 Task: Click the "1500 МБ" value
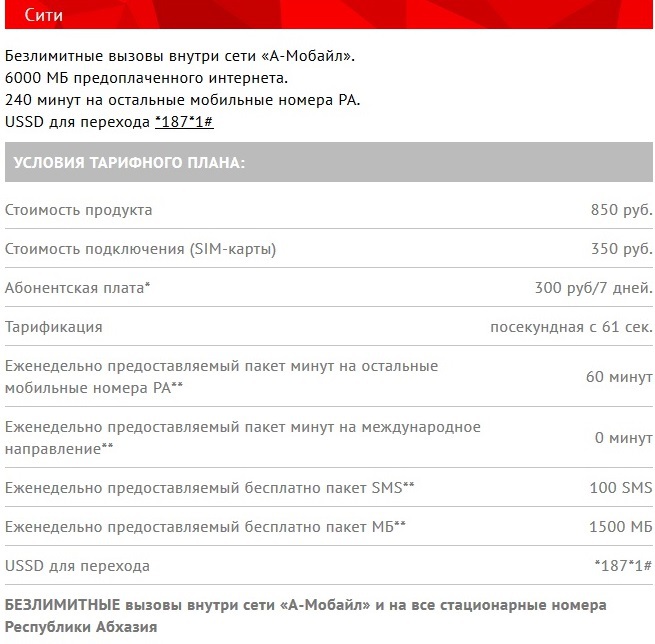621,526
